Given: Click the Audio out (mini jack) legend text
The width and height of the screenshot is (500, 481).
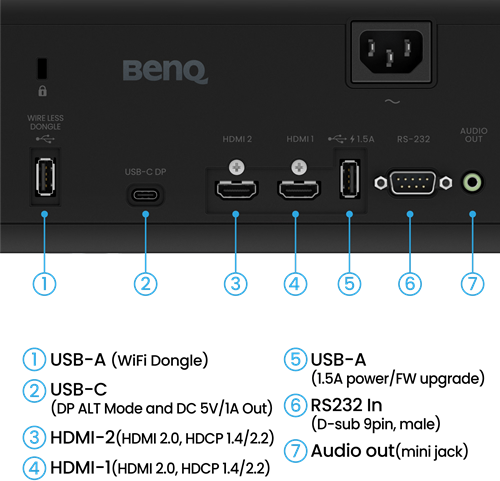Looking at the screenshot, I should 389,451.
